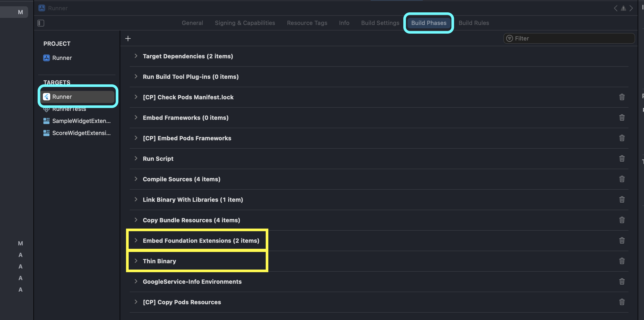Select the Build Phases tab
This screenshot has height=320, width=644.
(x=429, y=23)
